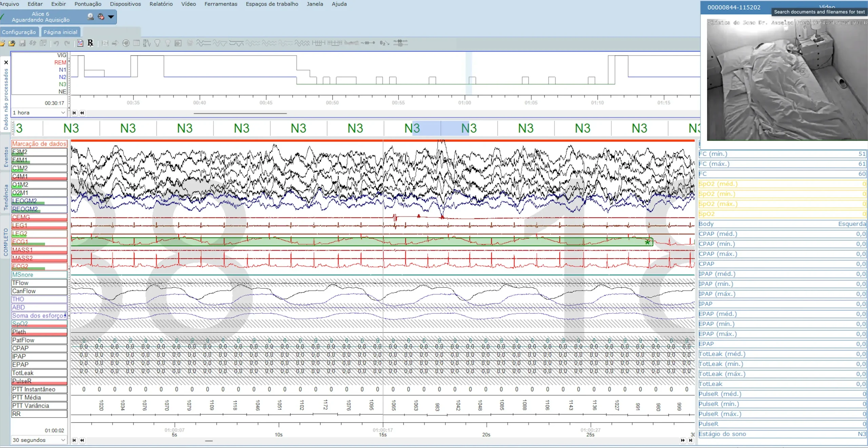
Task: Open the report document icon next to Rx
Action: click(80, 43)
